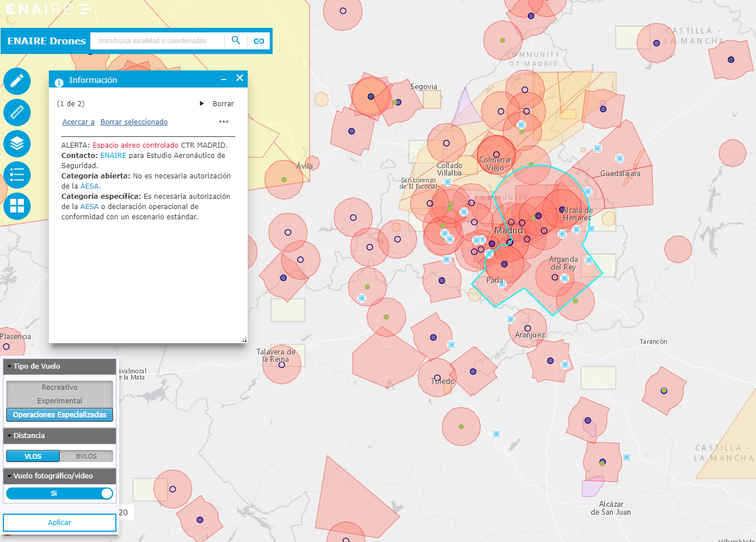Collapse the Tipo de Vuelo section

(x=8, y=366)
